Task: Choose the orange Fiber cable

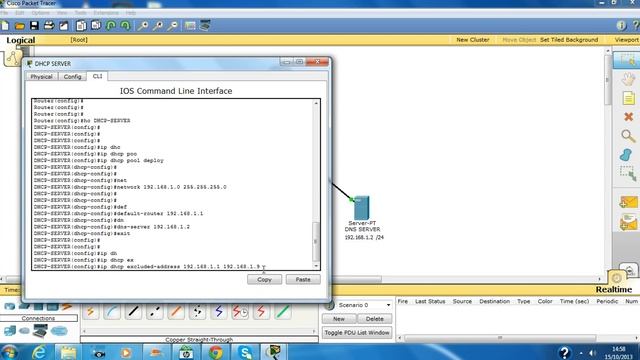Action: tap(176, 312)
